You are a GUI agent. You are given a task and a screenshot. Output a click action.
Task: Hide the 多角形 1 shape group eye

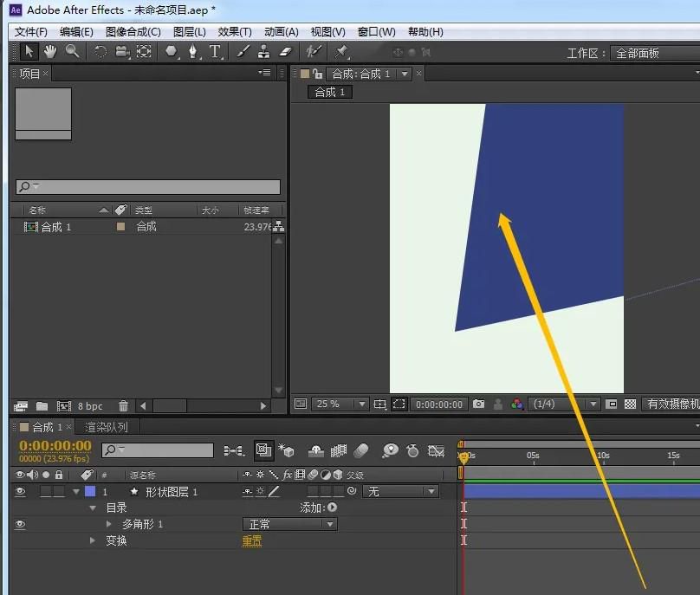click(x=20, y=525)
